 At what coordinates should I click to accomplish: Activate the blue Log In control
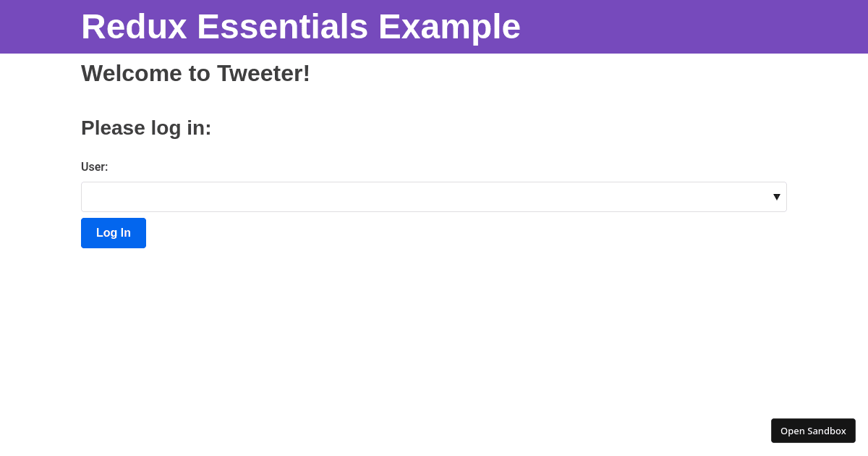(x=113, y=232)
